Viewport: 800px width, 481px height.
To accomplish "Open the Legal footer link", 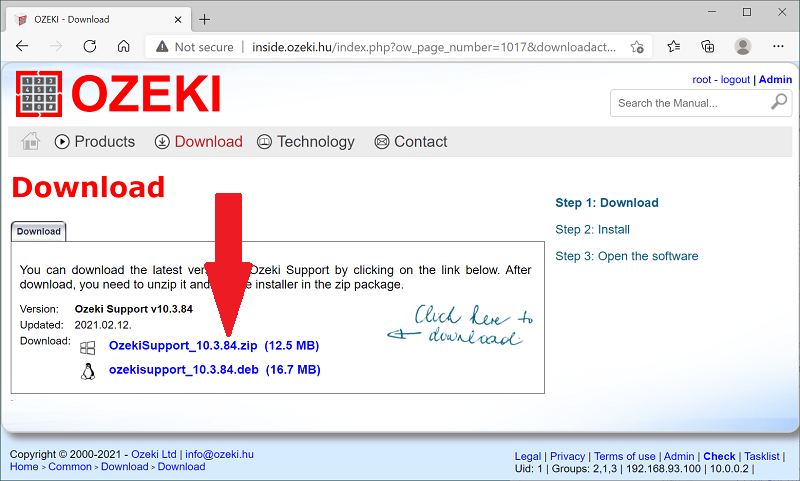I will pyautogui.click(x=528, y=456).
